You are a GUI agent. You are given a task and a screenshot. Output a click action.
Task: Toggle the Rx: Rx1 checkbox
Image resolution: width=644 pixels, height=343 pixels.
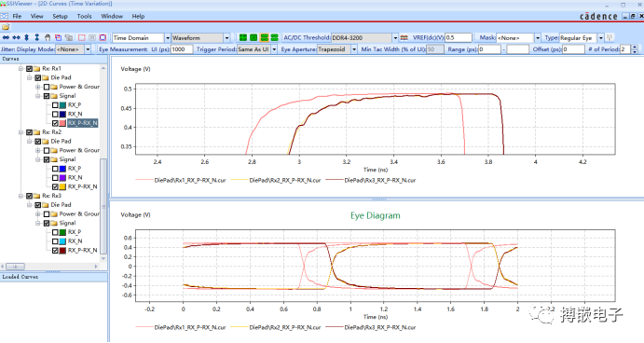[x=29, y=69]
